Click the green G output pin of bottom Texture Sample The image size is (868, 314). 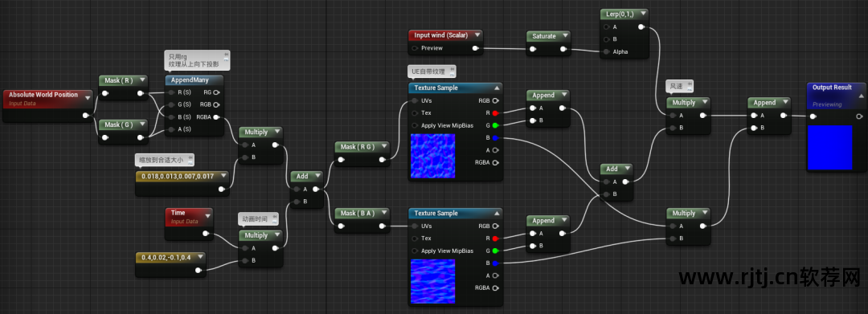(495, 251)
